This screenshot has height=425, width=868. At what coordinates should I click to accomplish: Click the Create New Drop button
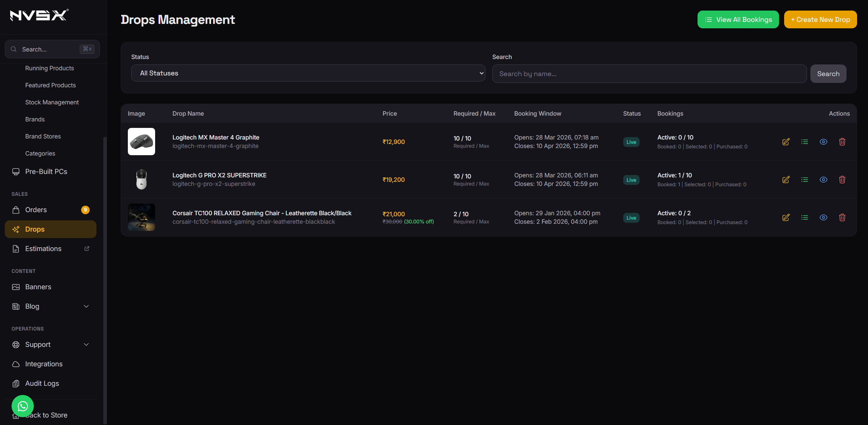point(820,19)
